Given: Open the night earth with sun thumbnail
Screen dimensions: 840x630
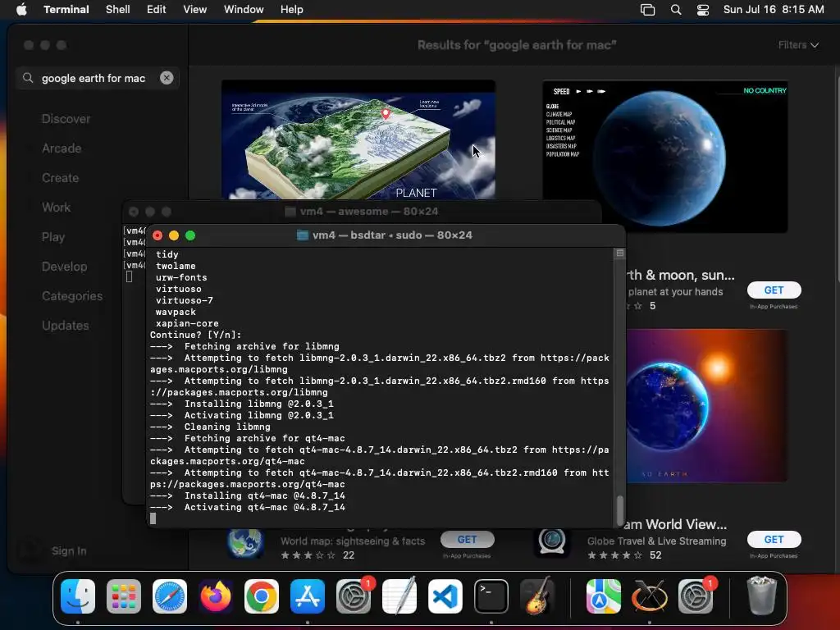Looking at the screenshot, I should [x=706, y=405].
